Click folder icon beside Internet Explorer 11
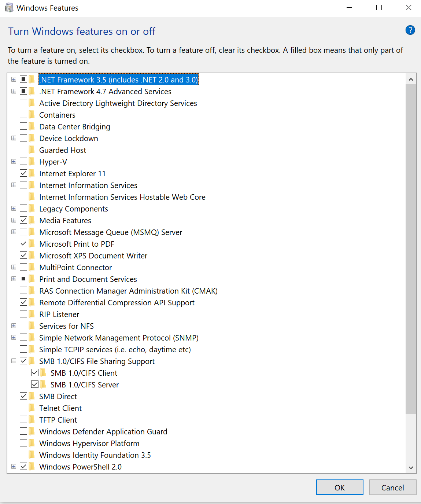421x504 pixels. click(32, 173)
